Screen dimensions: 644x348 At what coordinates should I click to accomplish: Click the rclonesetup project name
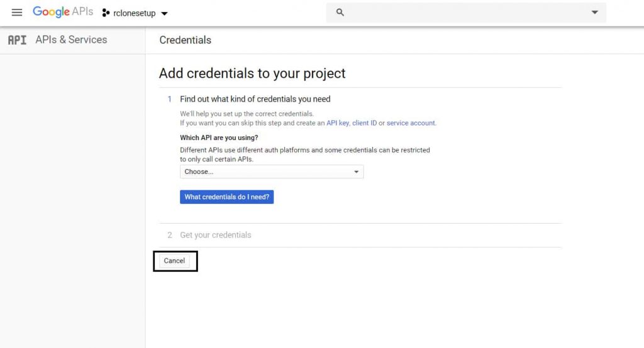point(135,13)
